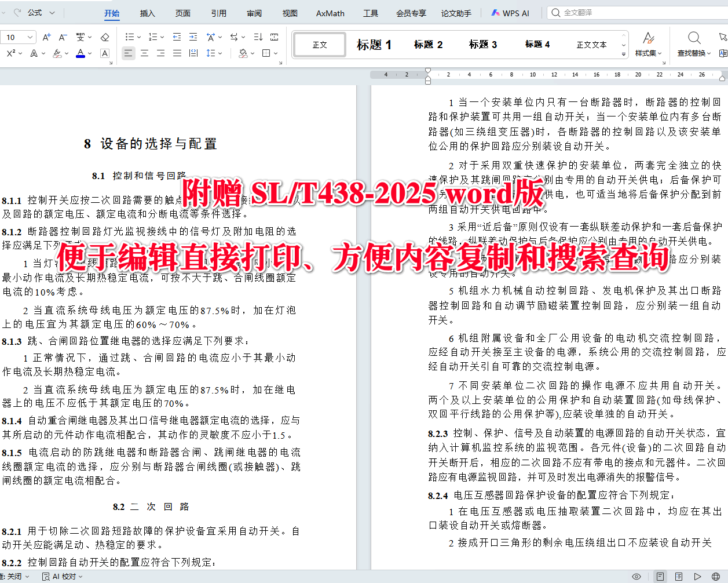Apply the 正文 style
The image size is (728, 583).
click(x=320, y=45)
